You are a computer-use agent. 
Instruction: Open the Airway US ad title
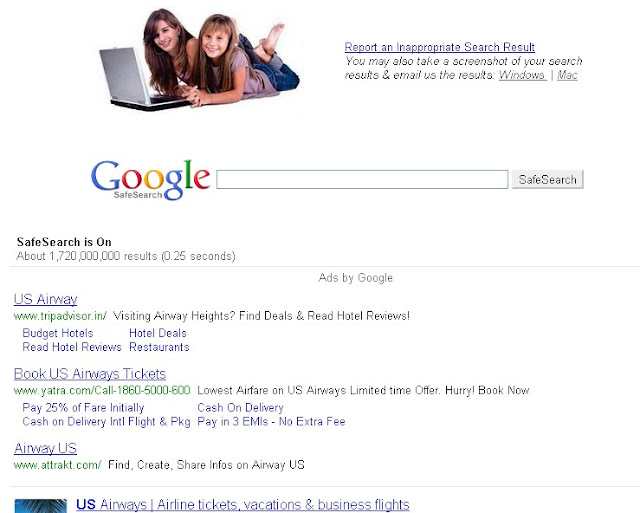45,448
